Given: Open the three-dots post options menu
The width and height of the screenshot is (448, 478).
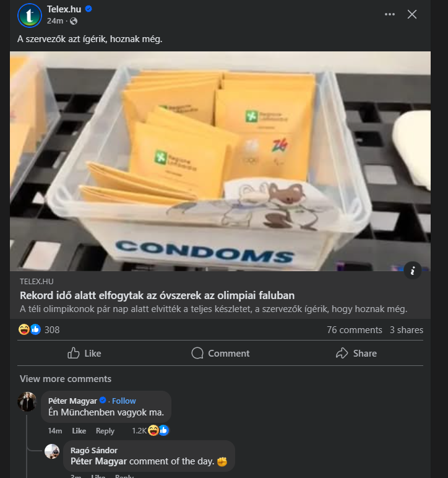Looking at the screenshot, I should pyautogui.click(x=389, y=14).
